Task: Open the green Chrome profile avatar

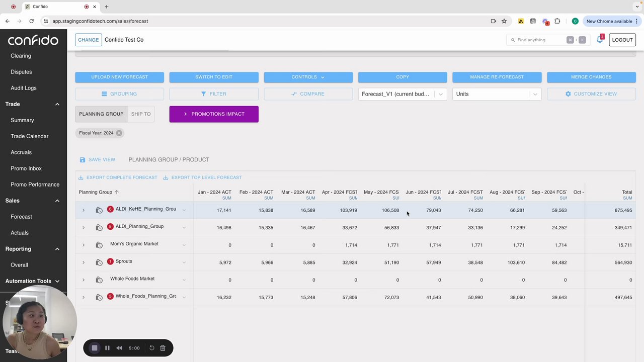Action: [575, 21]
